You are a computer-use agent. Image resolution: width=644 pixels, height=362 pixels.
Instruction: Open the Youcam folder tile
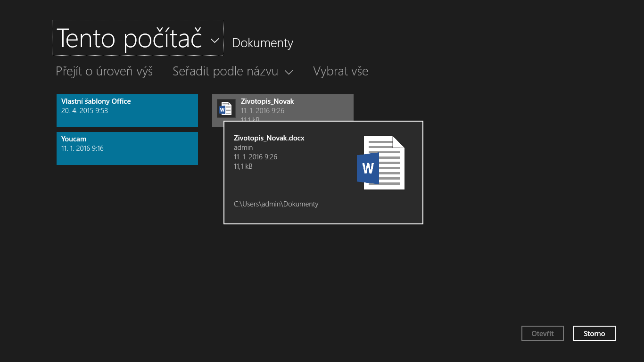pyautogui.click(x=127, y=148)
